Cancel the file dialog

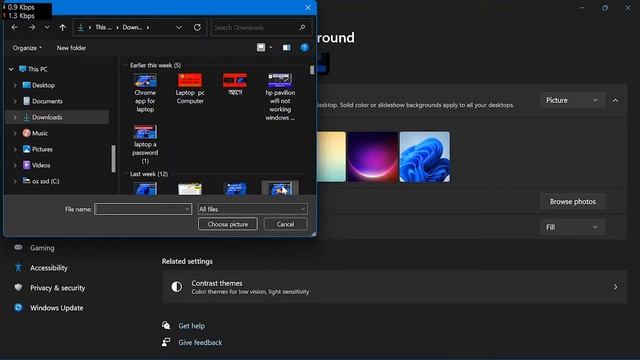pyautogui.click(x=285, y=224)
